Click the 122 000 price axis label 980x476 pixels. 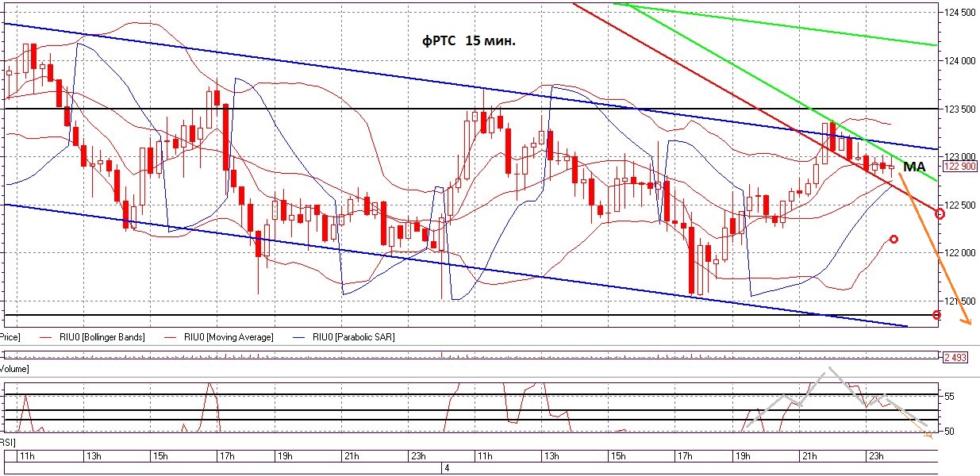pyautogui.click(x=961, y=253)
